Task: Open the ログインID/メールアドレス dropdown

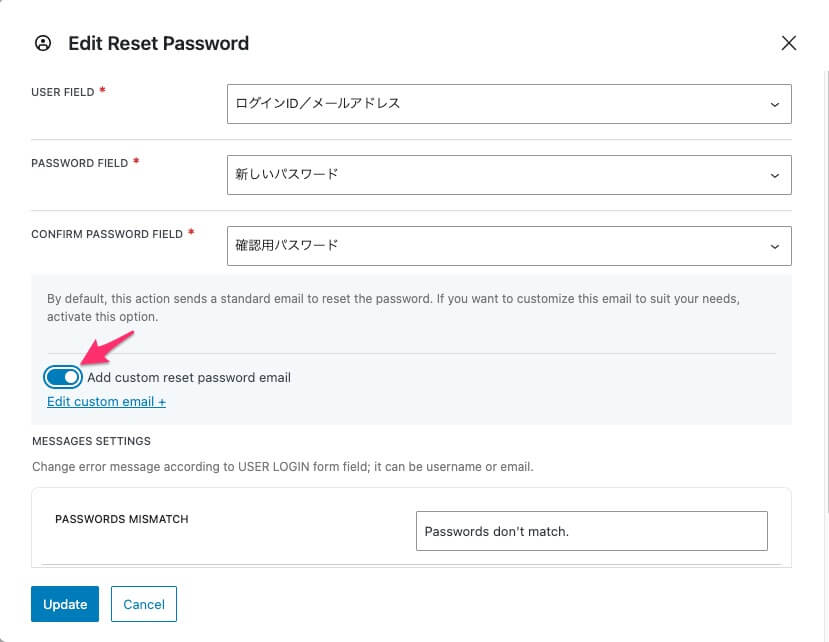Action: coord(500,104)
